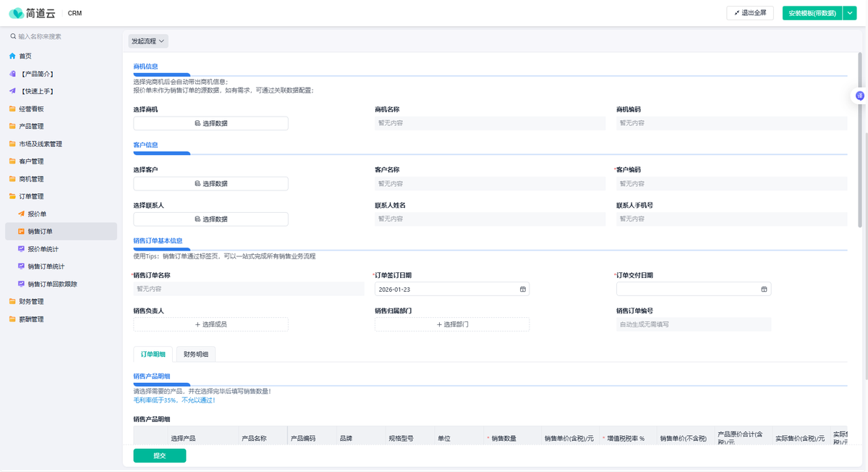Open calendar icon in 订单签订日期 field
Image resolution: width=868 pixels, height=472 pixels.
tap(523, 290)
